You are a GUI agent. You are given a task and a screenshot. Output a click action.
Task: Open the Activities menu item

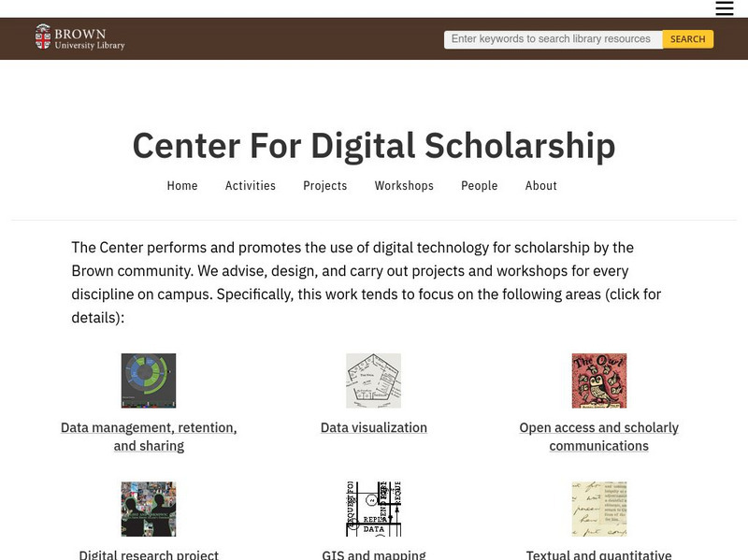pos(251,186)
